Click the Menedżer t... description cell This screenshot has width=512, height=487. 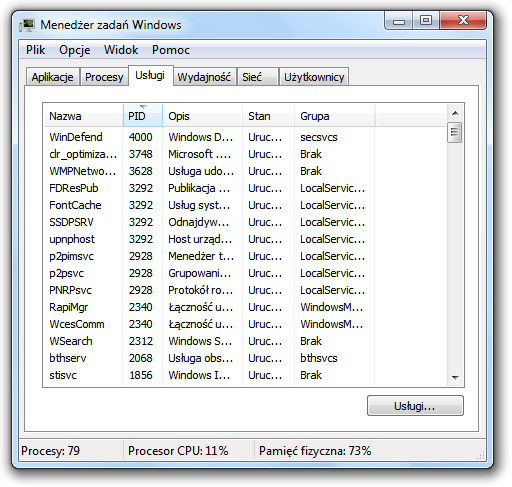point(201,256)
